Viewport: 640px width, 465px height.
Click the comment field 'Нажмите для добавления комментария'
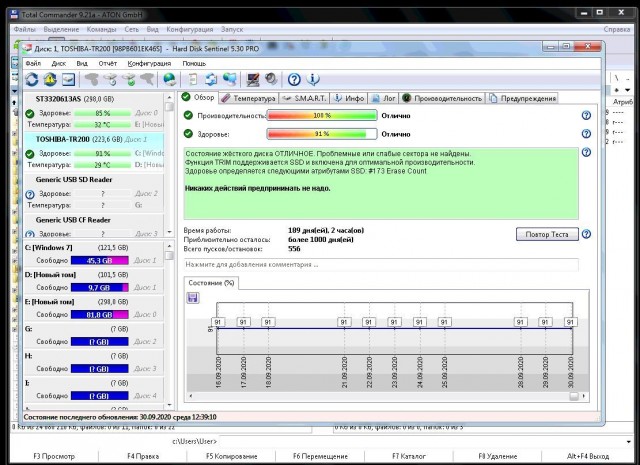[x=381, y=265]
